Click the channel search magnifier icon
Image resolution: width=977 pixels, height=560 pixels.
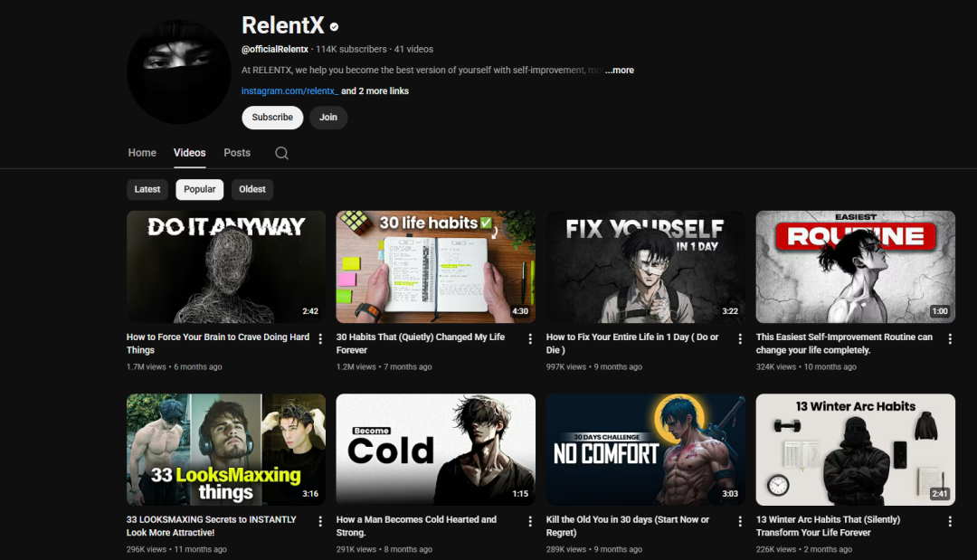tap(281, 153)
